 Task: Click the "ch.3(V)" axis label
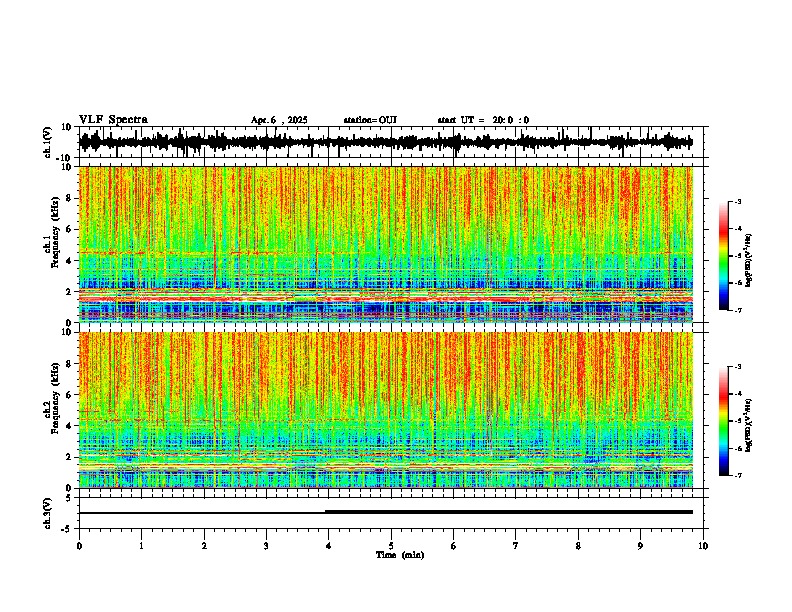[x=48, y=513]
